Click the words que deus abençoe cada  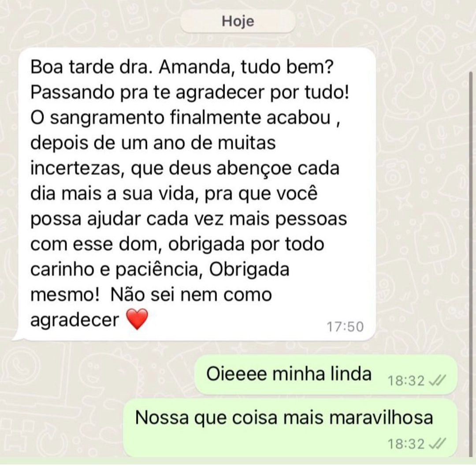pos(235,168)
